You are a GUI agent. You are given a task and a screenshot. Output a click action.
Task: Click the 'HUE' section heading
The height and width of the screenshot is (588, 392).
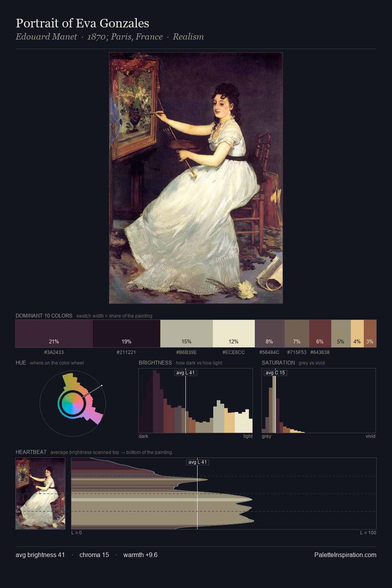[21, 363]
